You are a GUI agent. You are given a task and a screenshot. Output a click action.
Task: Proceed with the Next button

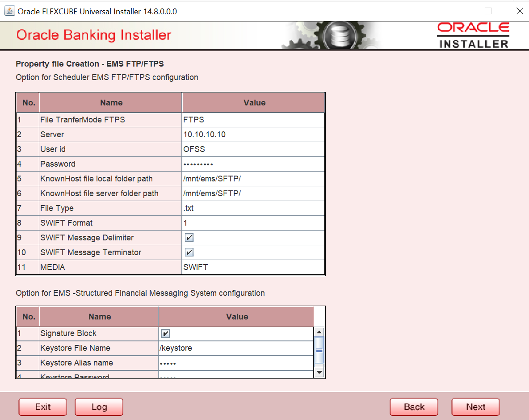click(x=476, y=407)
